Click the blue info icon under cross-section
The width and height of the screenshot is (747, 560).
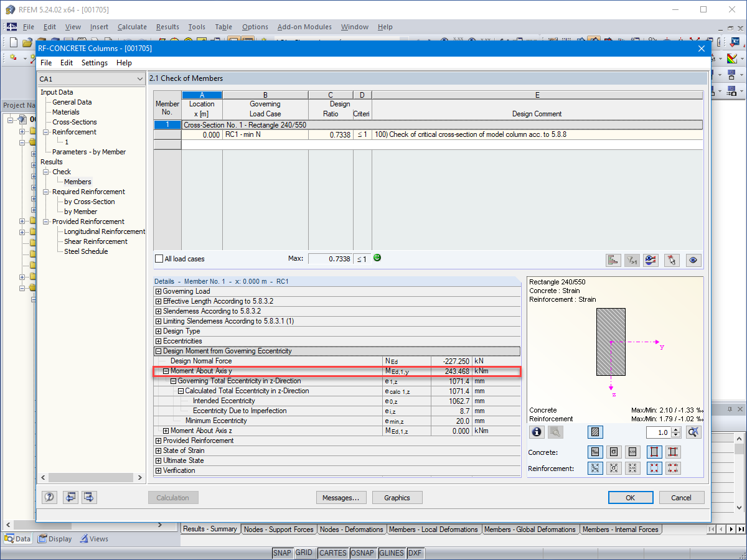point(537,432)
